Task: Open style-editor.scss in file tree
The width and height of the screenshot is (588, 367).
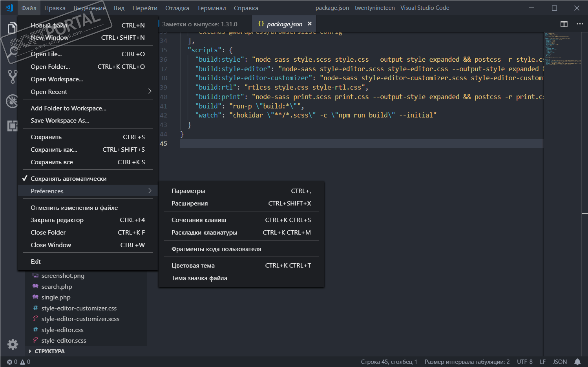Action: click(x=64, y=341)
